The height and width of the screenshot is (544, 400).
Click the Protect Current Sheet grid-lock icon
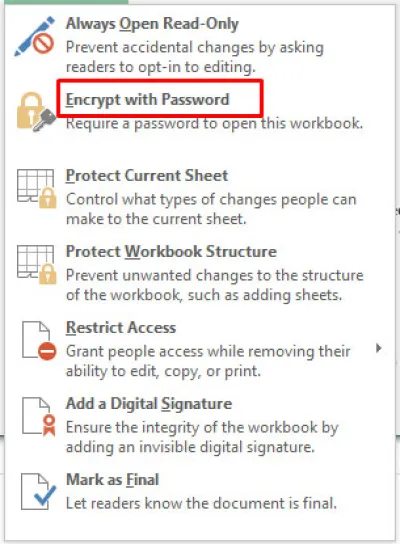[37, 188]
